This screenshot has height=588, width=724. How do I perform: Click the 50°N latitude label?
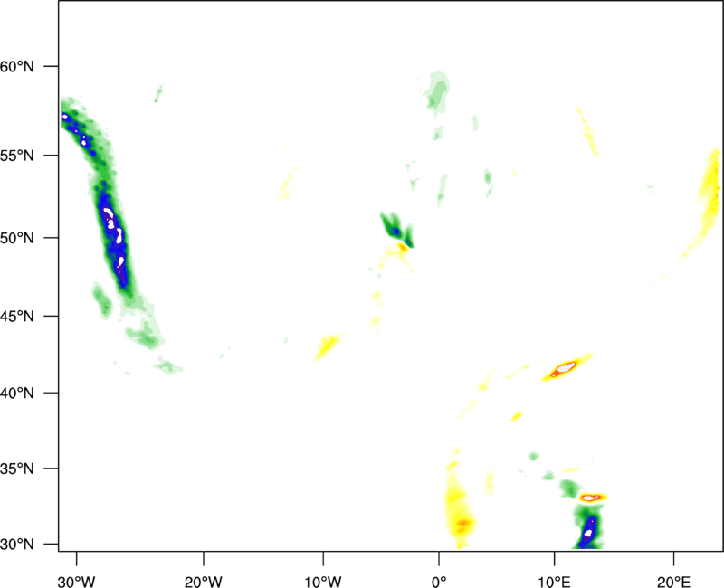[17, 238]
